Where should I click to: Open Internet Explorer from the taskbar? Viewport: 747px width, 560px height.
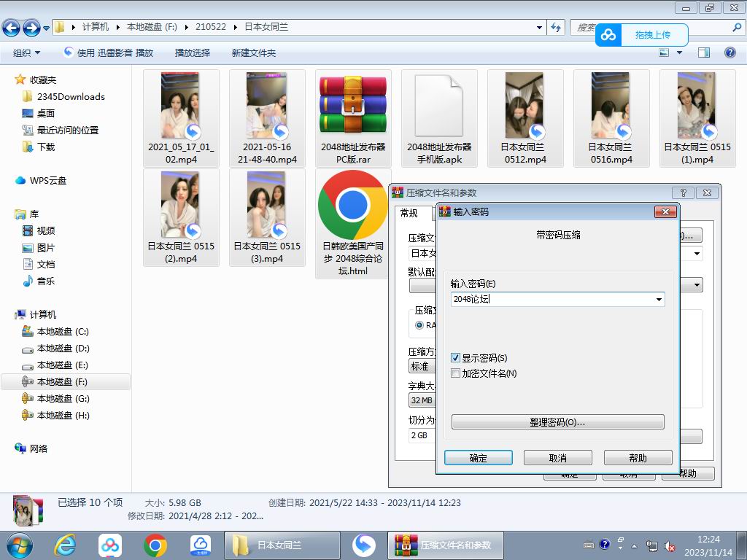(x=66, y=545)
